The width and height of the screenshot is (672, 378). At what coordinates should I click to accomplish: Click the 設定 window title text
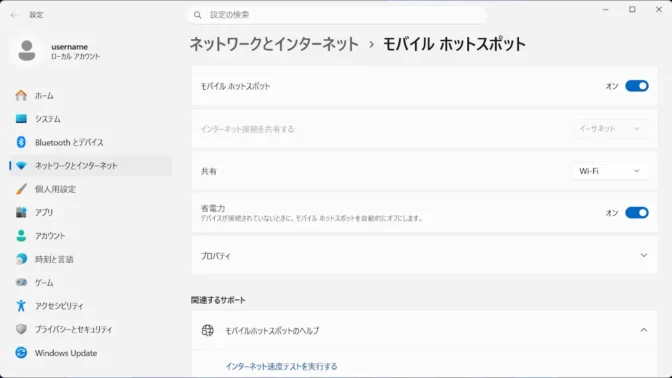[x=36, y=15]
